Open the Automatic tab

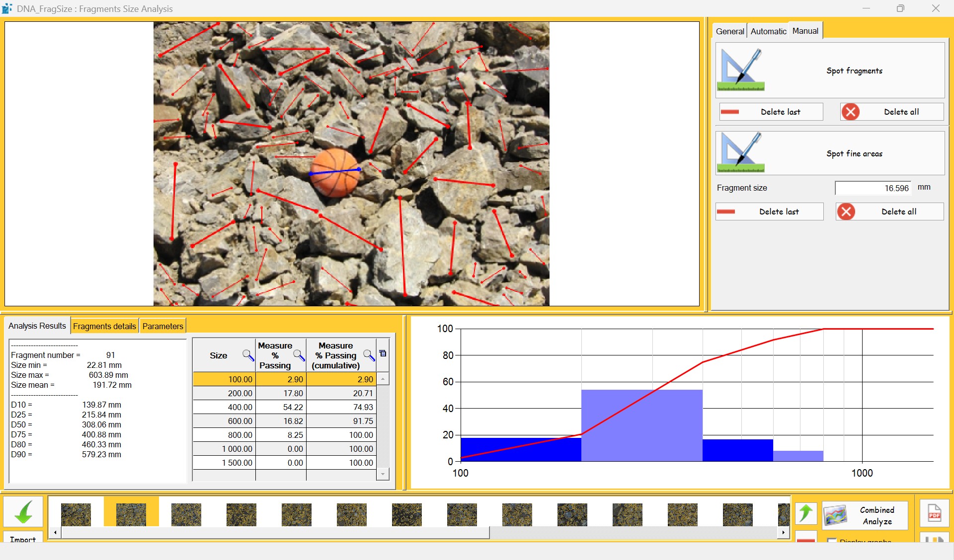(768, 31)
